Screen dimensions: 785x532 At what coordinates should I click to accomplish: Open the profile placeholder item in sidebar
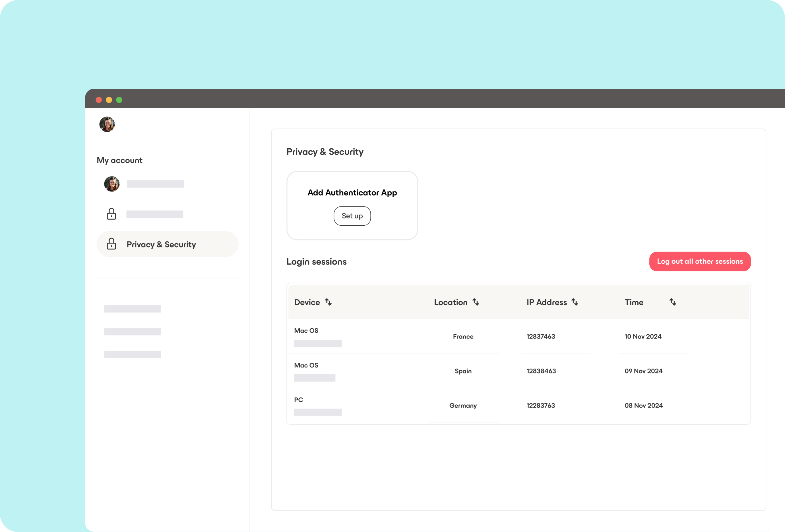pos(155,184)
